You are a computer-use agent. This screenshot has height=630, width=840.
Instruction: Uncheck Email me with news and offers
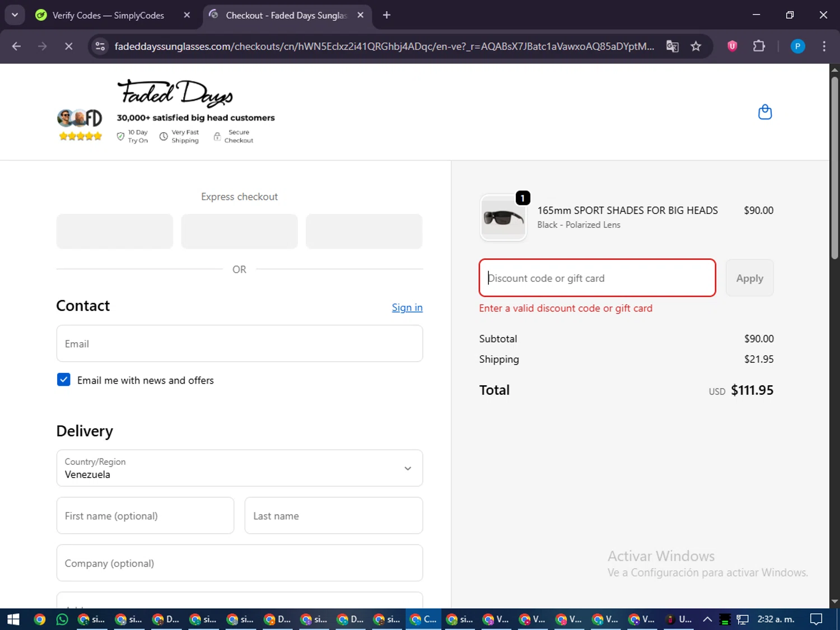(64, 380)
